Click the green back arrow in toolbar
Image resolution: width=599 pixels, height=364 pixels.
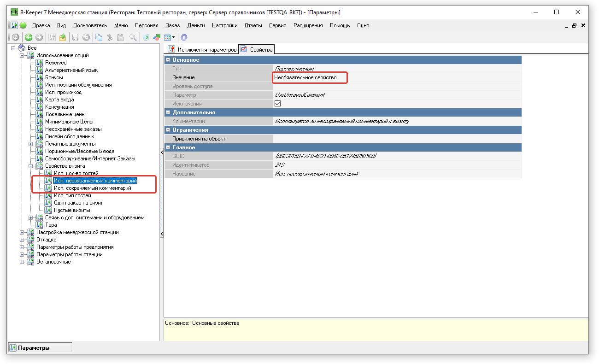29,38
